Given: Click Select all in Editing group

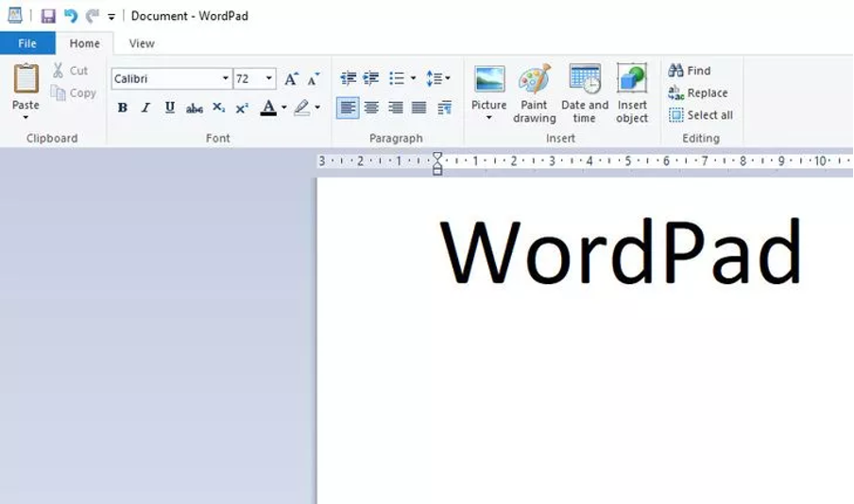Looking at the screenshot, I should pyautogui.click(x=701, y=115).
